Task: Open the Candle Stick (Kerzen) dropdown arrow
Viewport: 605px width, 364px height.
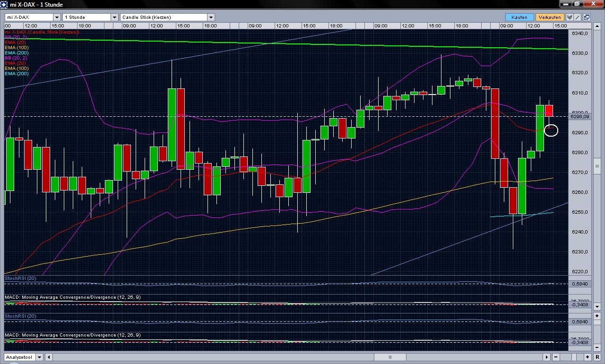Action: click(211, 17)
